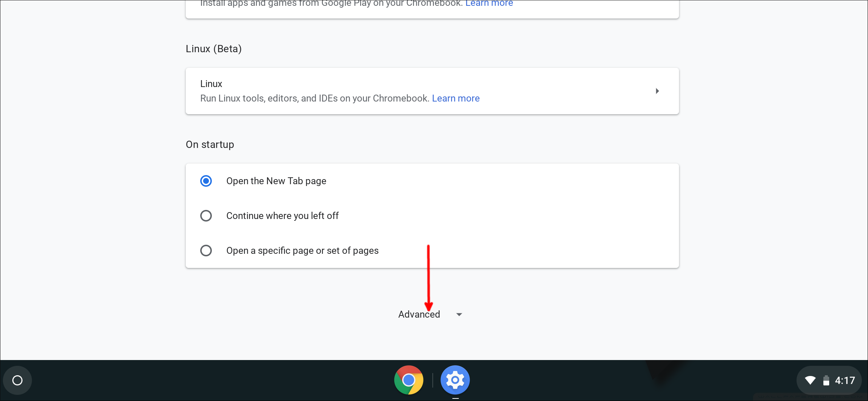868x401 pixels.
Task: Click the 4:17 clock in the status tray
Action: click(844, 380)
